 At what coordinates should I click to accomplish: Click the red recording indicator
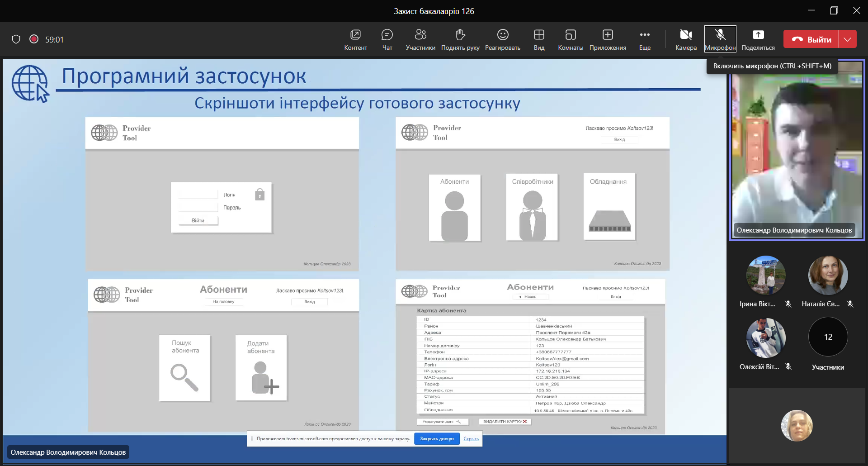click(34, 39)
